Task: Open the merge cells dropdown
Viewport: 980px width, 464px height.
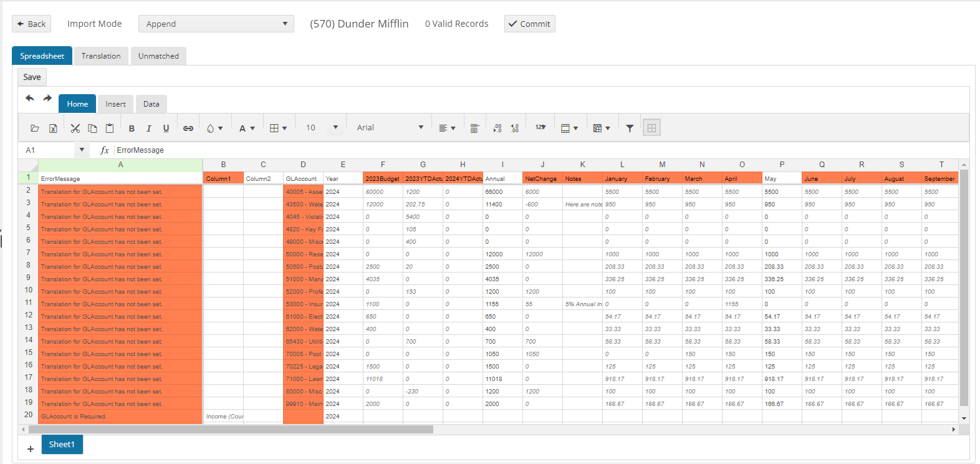Action: 569,128
